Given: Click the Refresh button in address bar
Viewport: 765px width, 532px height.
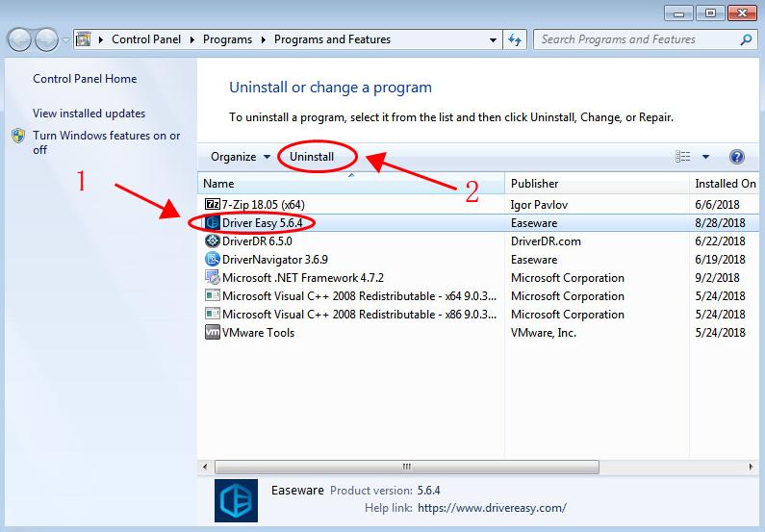Looking at the screenshot, I should [515, 39].
